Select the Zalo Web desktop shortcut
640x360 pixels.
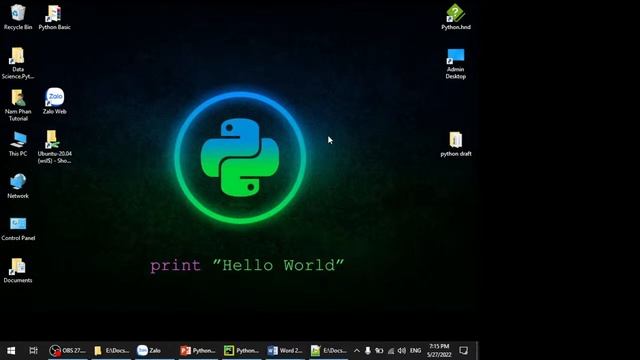click(x=54, y=101)
